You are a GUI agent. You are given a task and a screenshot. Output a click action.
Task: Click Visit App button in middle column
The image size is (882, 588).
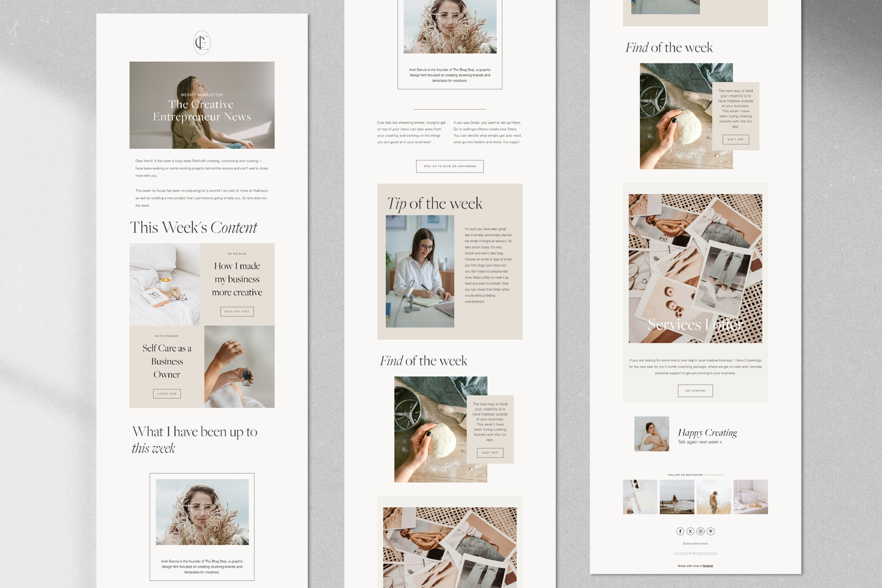(490, 453)
